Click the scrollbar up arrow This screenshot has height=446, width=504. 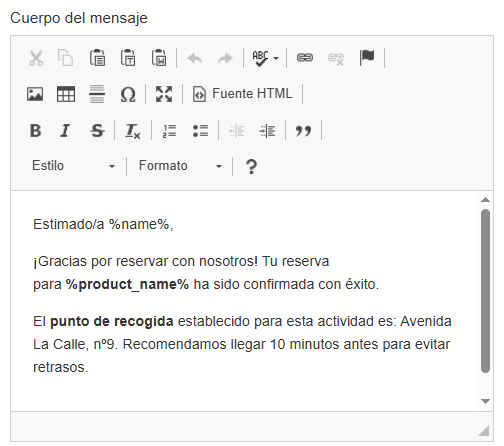[x=485, y=200]
